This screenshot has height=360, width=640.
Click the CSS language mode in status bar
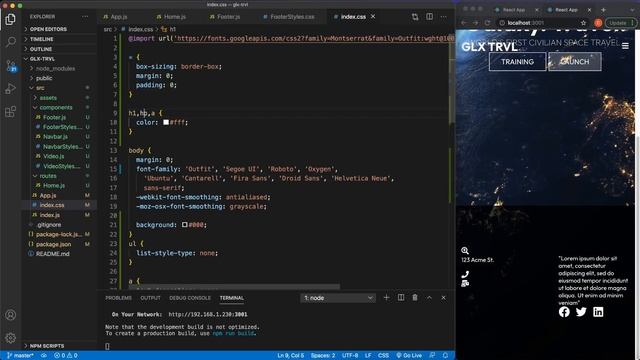pyautogui.click(x=383, y=356)
